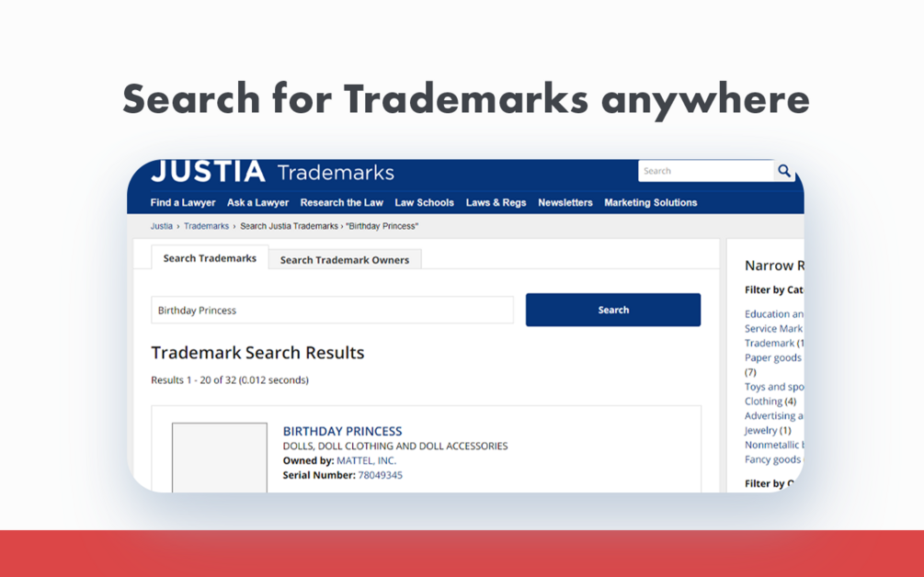Select the Search Trademarks tab
This screenshot has height=577, width=924.
pyautogui.click(x=210, y=258)
